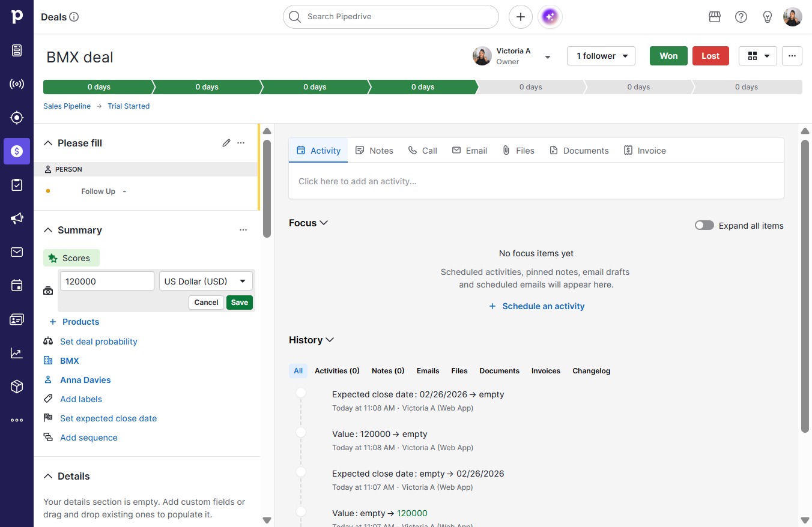Collapse the Please fill section
812x527 pixels.
(48, 143)
